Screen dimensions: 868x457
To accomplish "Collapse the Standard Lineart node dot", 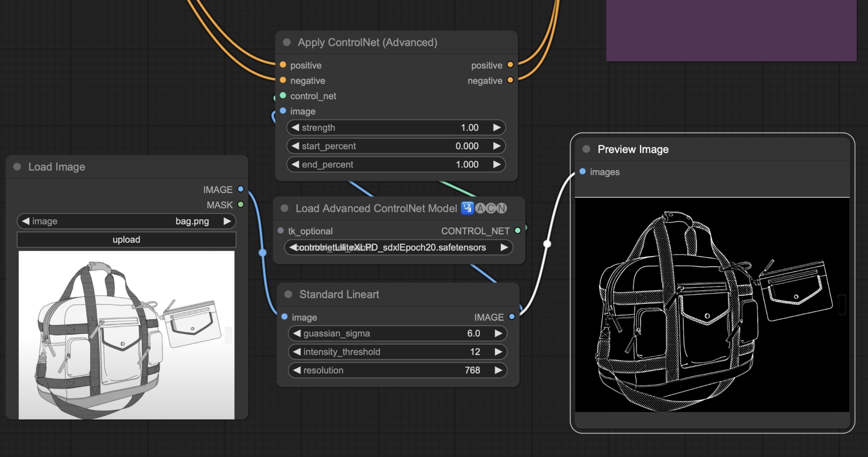I will click(x=288, y=294).
